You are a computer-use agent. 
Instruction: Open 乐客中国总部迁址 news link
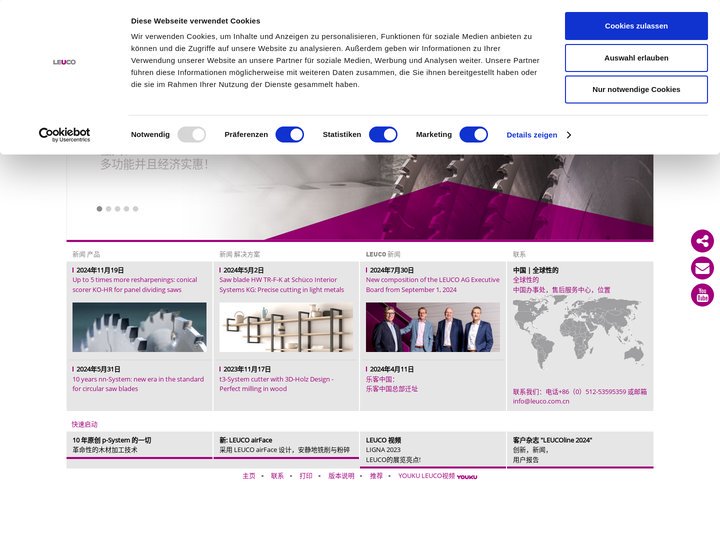click(392, 389)
